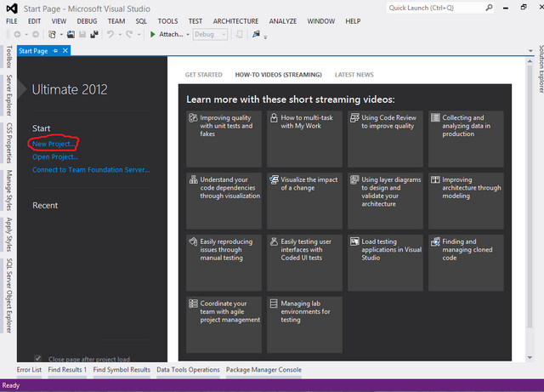Expand the Server Explorer side panel

9,95
